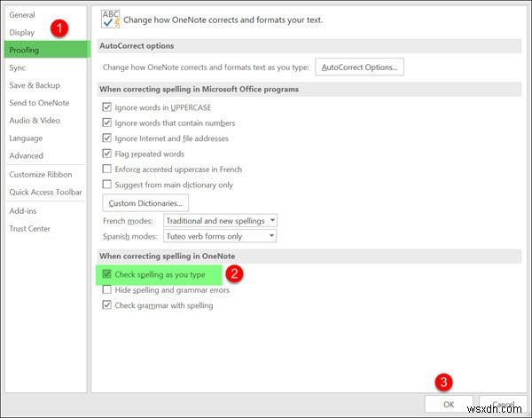Toggle Check grammar with spelling
532x418 pixels.
[x=107, y=305]
